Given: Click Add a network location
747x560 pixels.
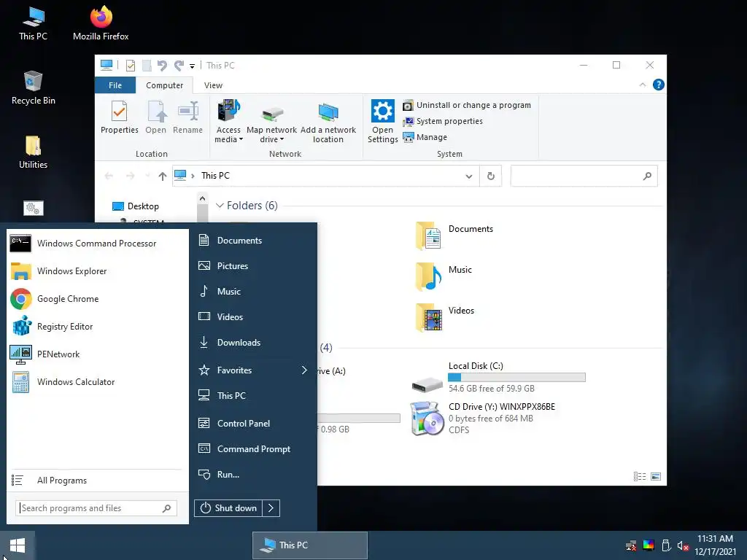Looking at the screenshot, I should point(328,122).
